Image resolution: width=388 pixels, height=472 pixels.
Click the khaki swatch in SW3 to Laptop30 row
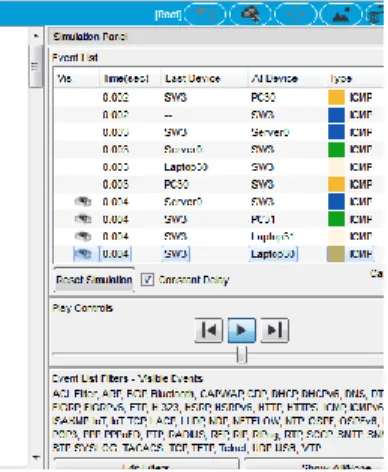point(336,254)
